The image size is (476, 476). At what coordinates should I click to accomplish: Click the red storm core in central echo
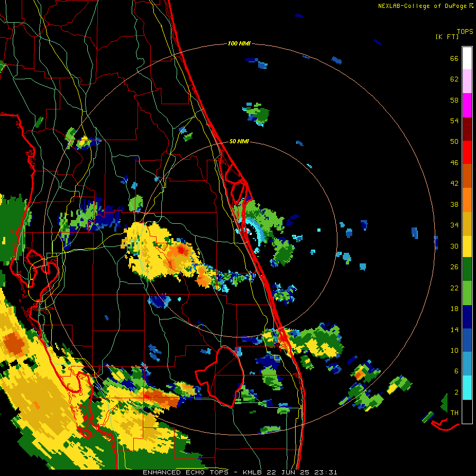coord(181,250)
